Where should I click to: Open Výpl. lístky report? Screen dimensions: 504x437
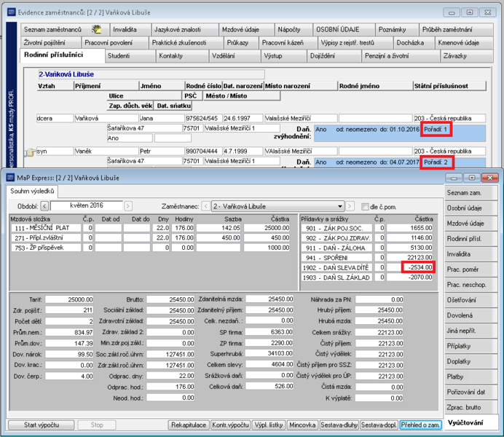[269, 425]
